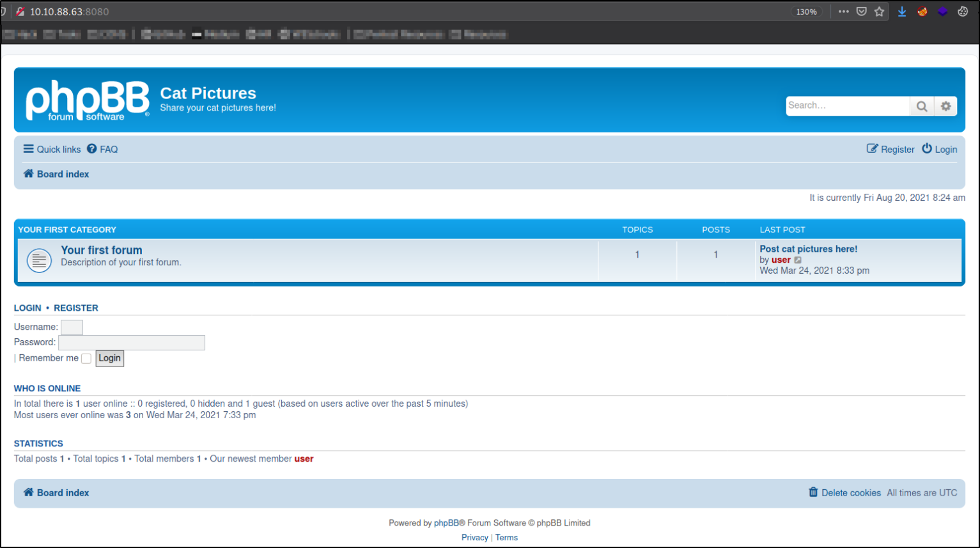Click the site security icon in address bar
Image resolution: width=980 pixels, height=548 pixels.
(x=20, y=12)
